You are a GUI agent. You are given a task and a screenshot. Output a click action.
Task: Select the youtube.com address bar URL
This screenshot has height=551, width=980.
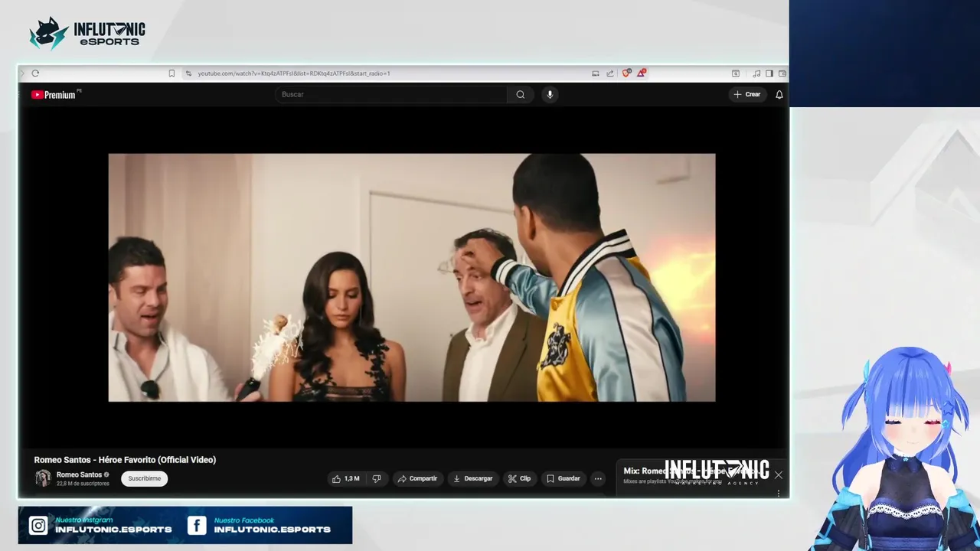[294, 73]
